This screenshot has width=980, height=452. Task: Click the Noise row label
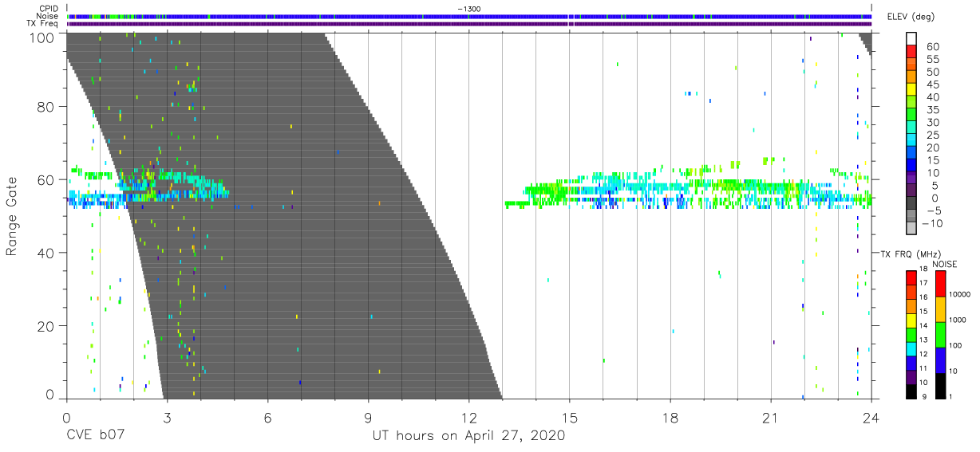49,16
